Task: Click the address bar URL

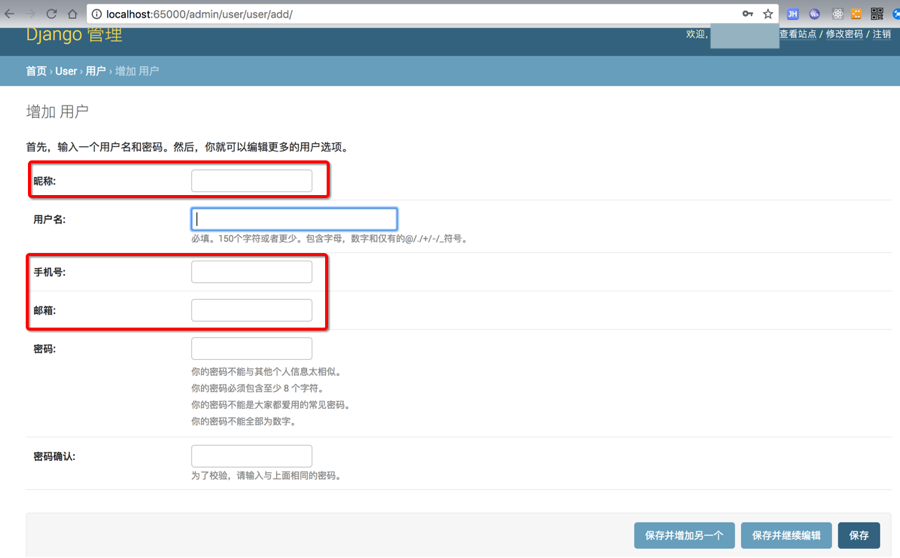Action: point(199,14)
